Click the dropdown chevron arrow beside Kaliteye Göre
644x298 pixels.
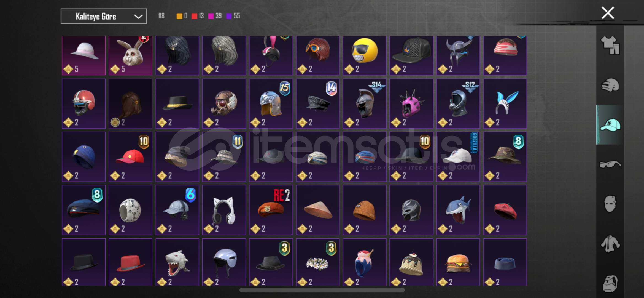point(138,17)
